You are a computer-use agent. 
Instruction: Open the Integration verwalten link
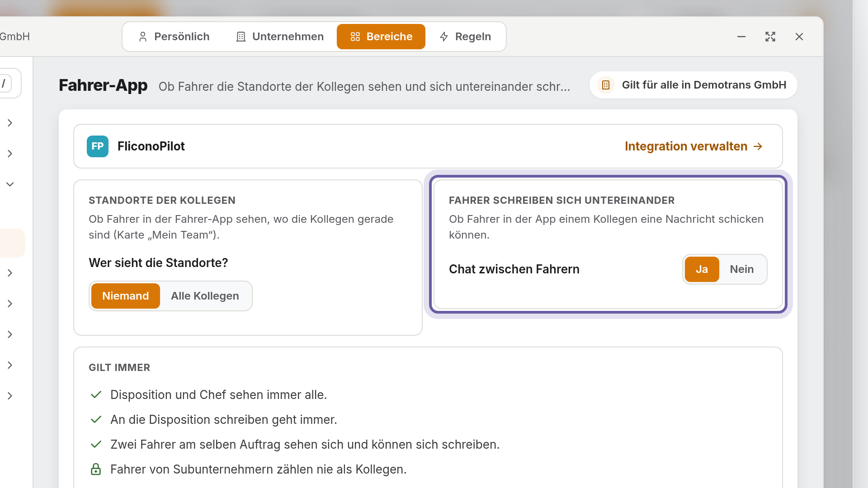point(694,146)
